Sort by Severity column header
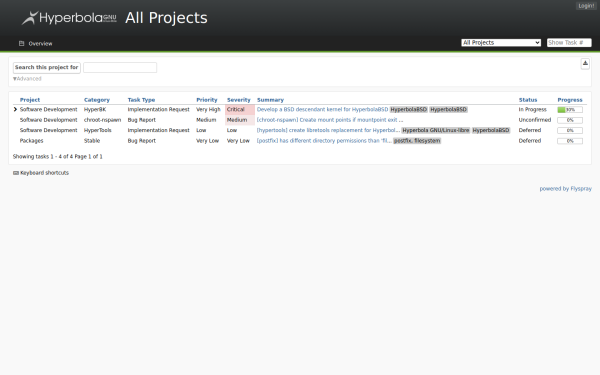 point(238,100)
